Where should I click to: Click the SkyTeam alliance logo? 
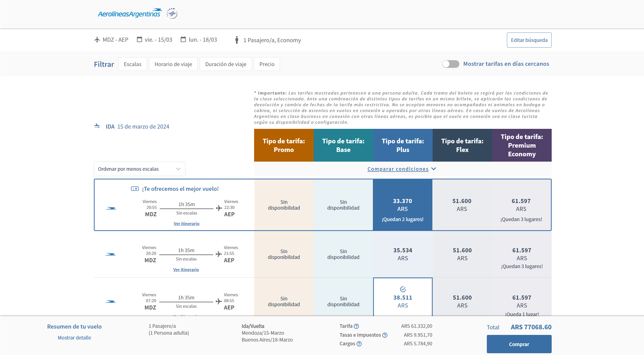[x=172, y=13]
